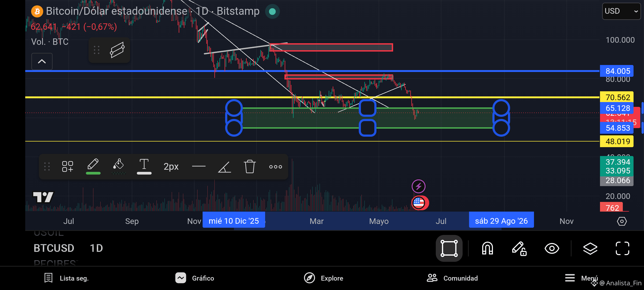Screen dimensions: 644x290
Task: Click the 28.066 gray price label
Action: click(617, 181)
